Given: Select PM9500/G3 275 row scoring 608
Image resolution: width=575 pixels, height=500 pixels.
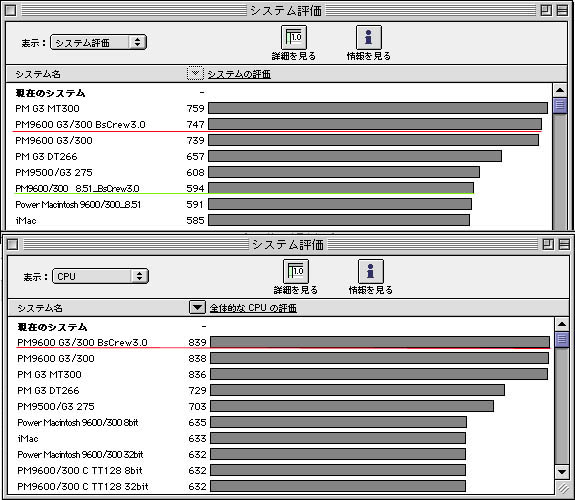Looking at the screenshot, I should click(279, 172).
